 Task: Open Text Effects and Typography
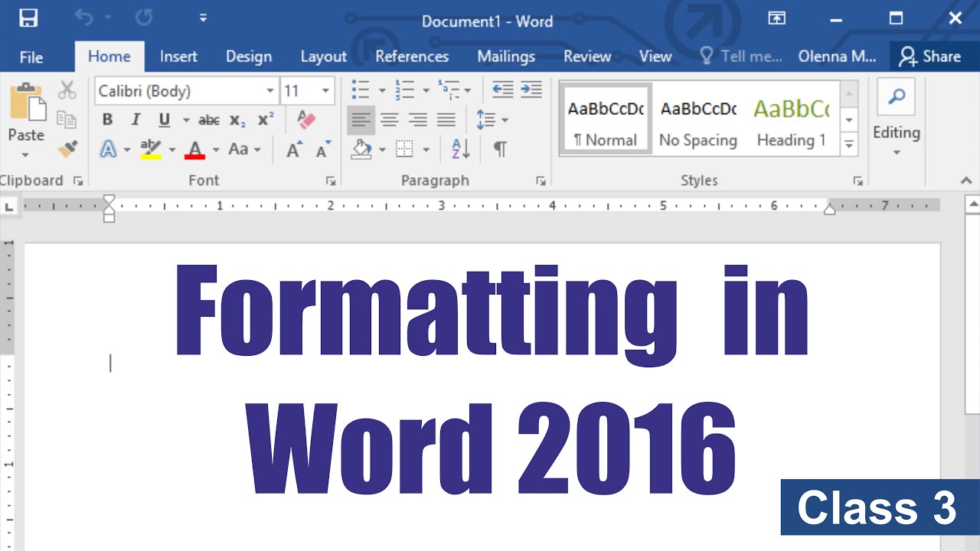(x=108, y=149)
